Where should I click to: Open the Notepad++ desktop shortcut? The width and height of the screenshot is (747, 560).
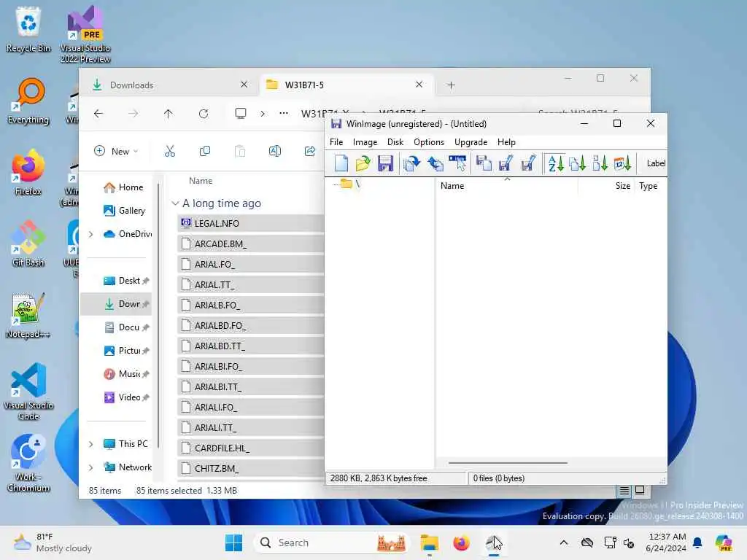coord(28,316)
